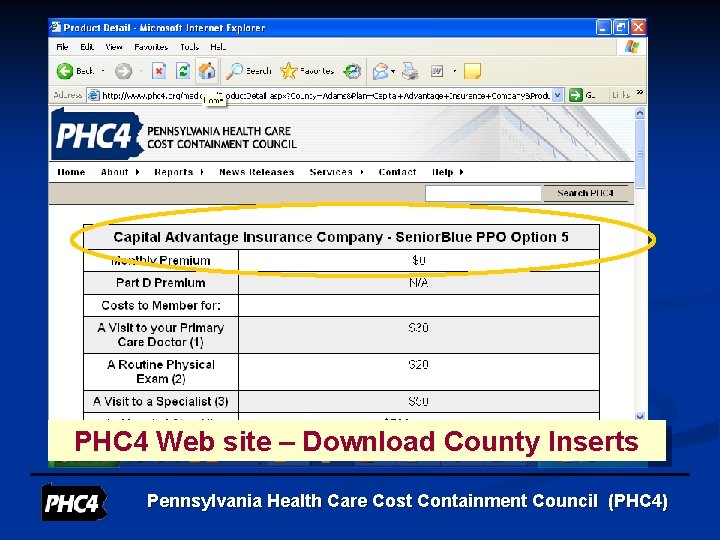Close the Internet Explorer window
Screen dimensions: 720x540
[638, 28]
